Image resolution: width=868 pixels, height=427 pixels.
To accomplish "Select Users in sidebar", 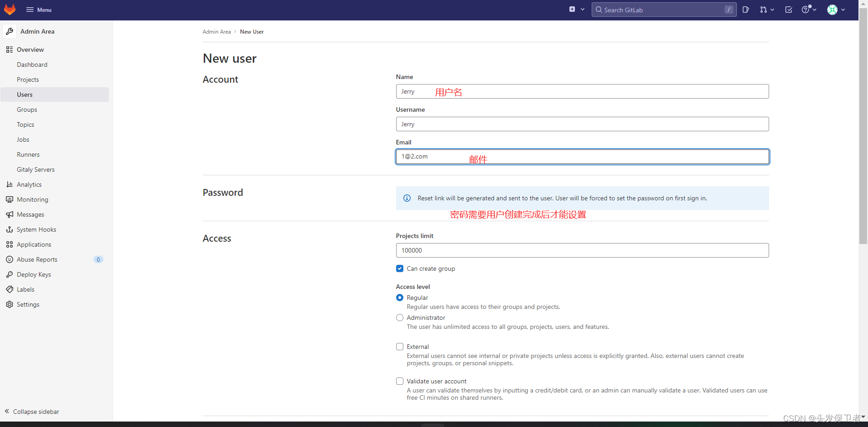I will click(x=54, y=94).
